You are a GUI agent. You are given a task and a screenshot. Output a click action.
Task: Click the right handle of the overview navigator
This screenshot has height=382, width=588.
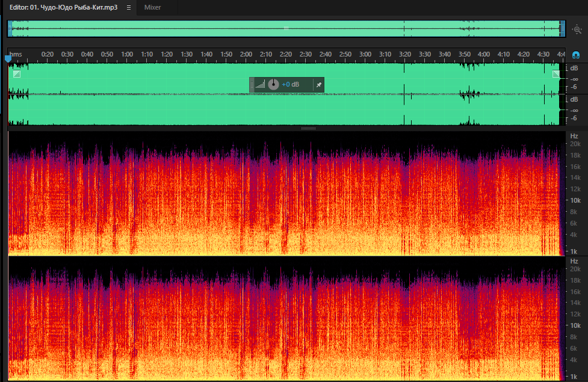(562, 28)
